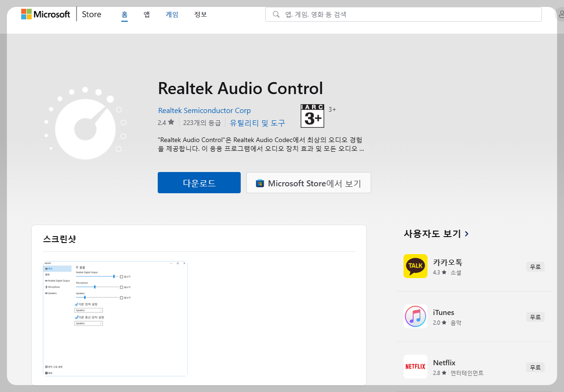Open the 게임 tab
Screen dimensions: 564x392
point(172,14)
